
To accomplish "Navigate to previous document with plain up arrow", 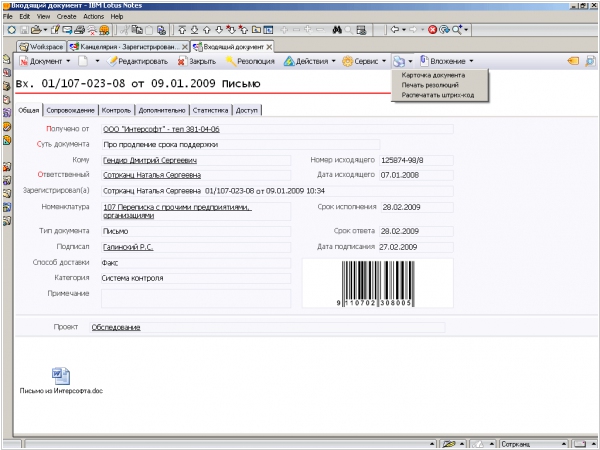I will coord(207,29).
